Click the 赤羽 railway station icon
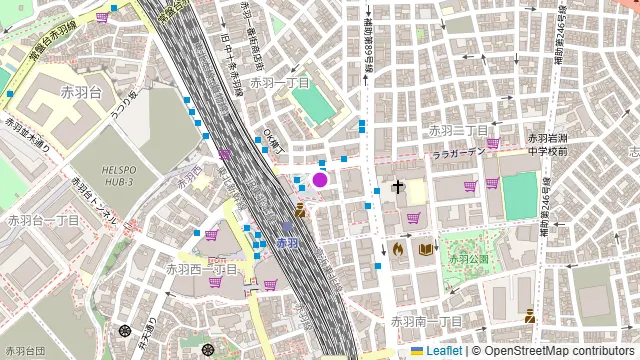The height and width of the screenshot is (360, 640). pyautogui.click(x=287, y=227)
